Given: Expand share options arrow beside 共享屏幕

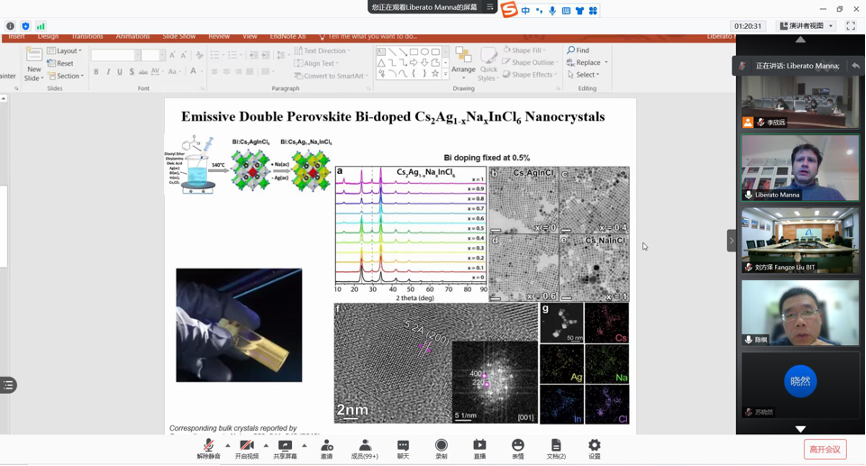Looking at the screenshot, I should (305, 445).
